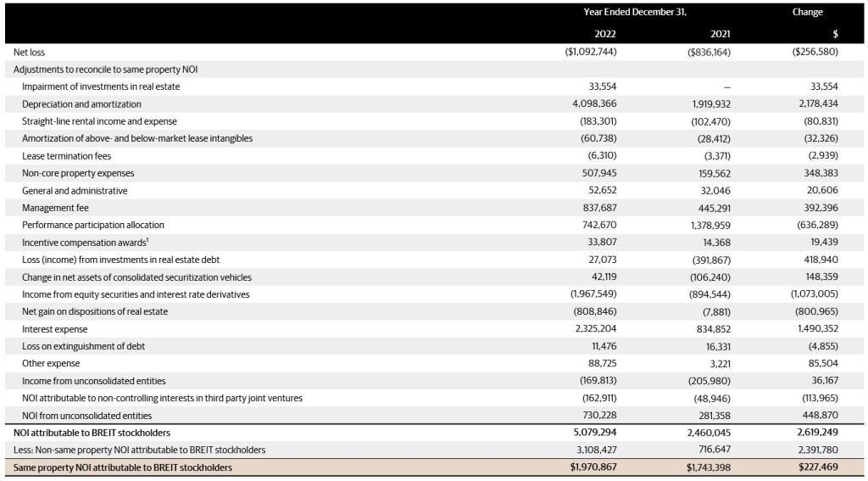
Task: Select the 2022 column header
Action: pyautogui.click(x=605, y=34)
